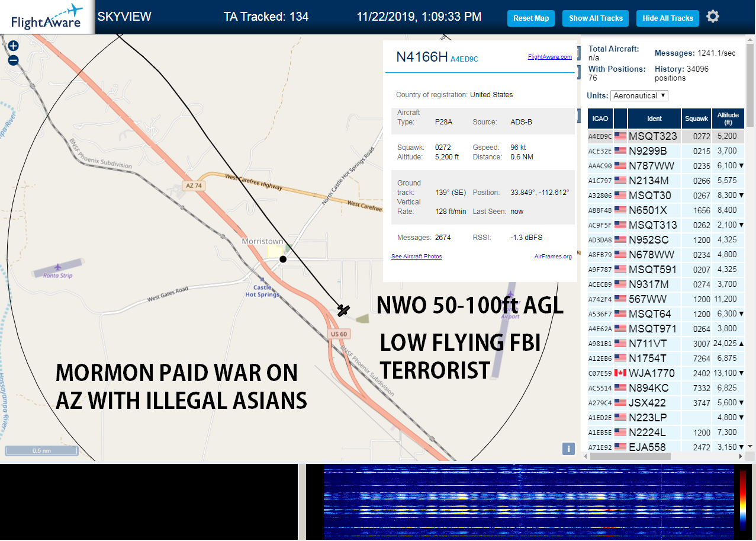Select N678WW in aircraft list
Screen dimensions: 756x541
pyautogui.click(x=666, y=255)
